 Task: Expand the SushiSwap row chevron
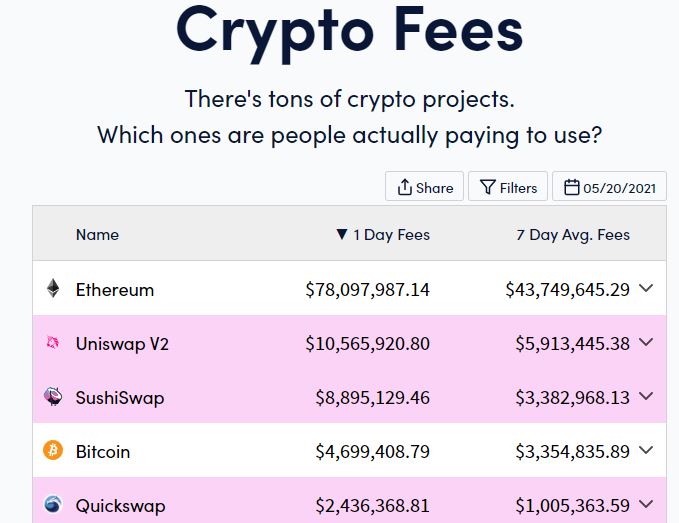(646, 396)
